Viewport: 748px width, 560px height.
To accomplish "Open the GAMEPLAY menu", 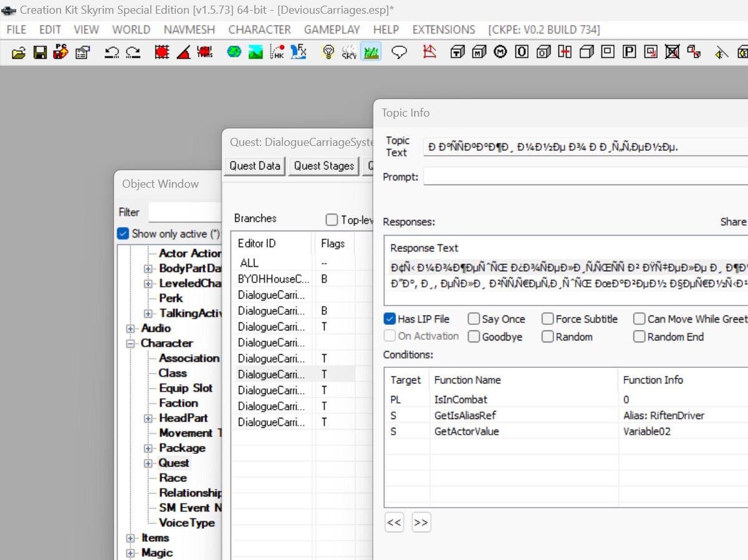I will click(x=332, y=29).
